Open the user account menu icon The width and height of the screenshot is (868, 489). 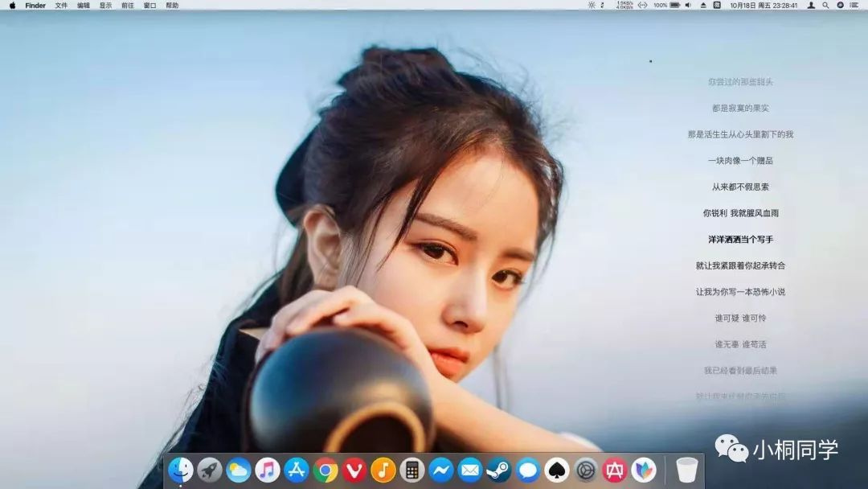click(x=811, y=5)
